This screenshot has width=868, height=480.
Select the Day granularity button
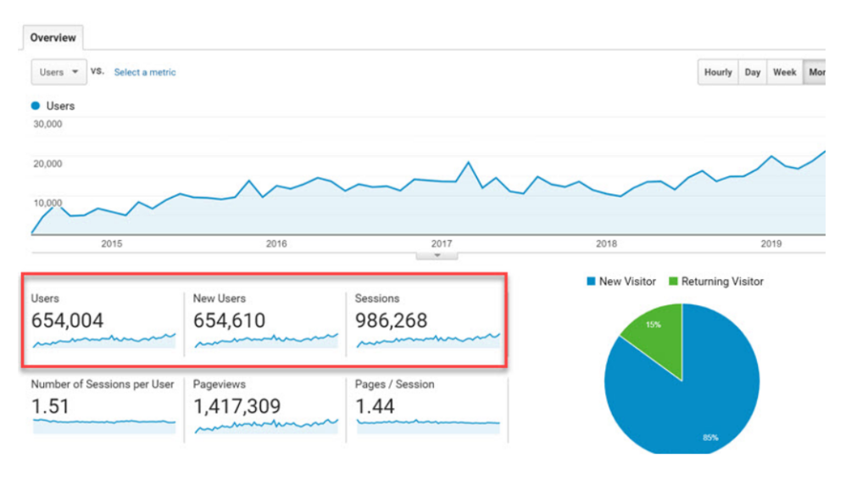752,72
